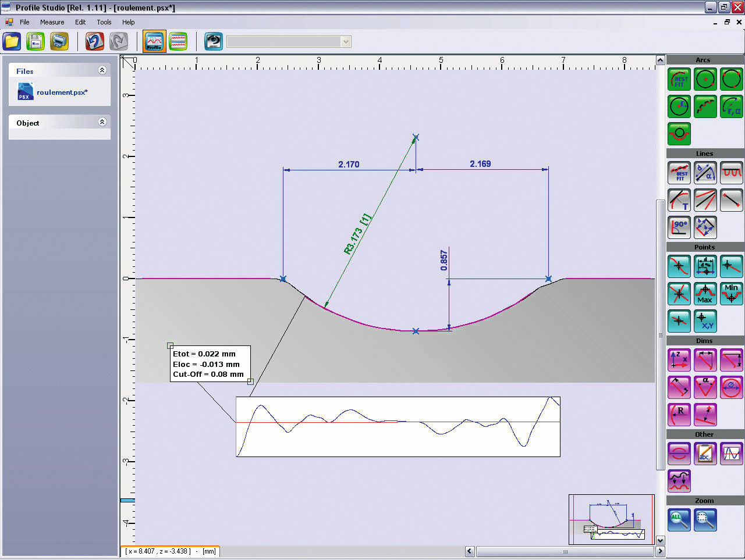This screenshot has height=560, width=745.
Task: Select the diameter dimension tool
Action: click(x=731, y=388)
